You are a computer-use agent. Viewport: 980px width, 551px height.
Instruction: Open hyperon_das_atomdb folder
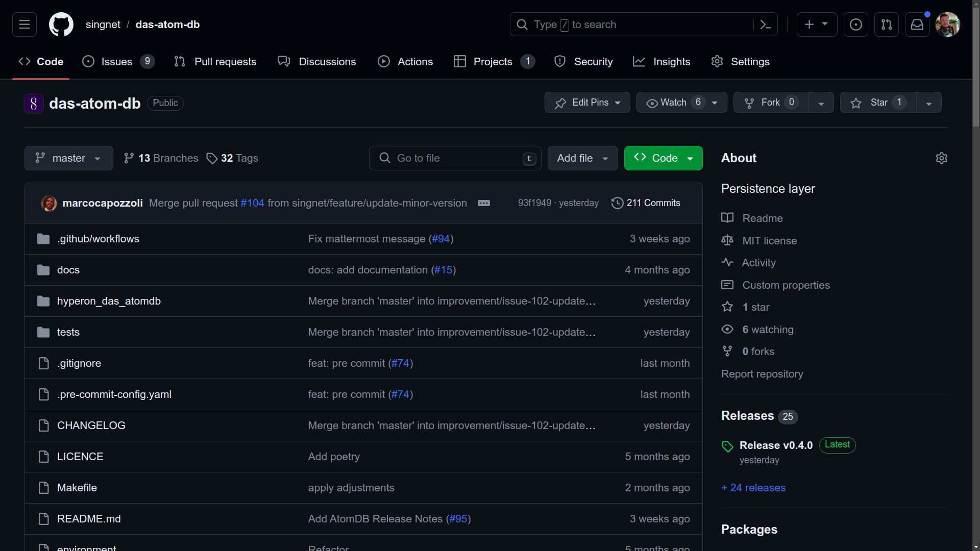[x=109, y=301]
